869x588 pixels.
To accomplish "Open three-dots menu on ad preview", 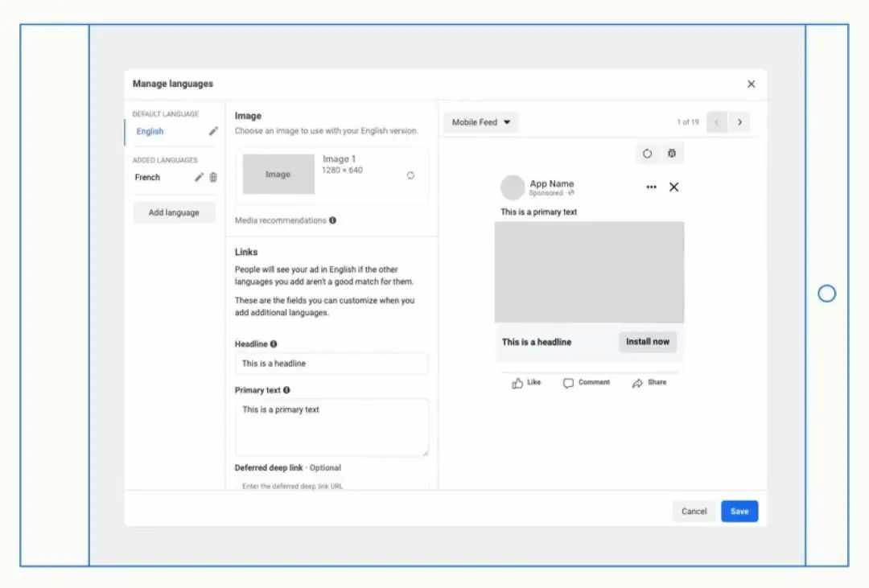I will 651,187.
